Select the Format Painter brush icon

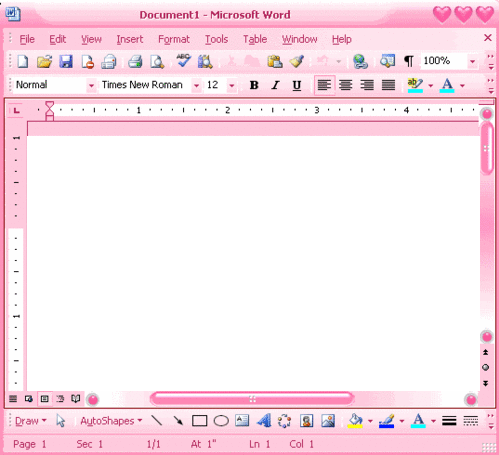[x=296, y=62]
